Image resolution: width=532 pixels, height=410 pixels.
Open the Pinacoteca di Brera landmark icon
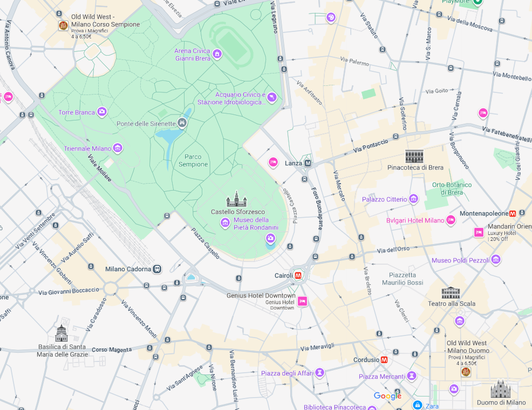coord(415,157)
